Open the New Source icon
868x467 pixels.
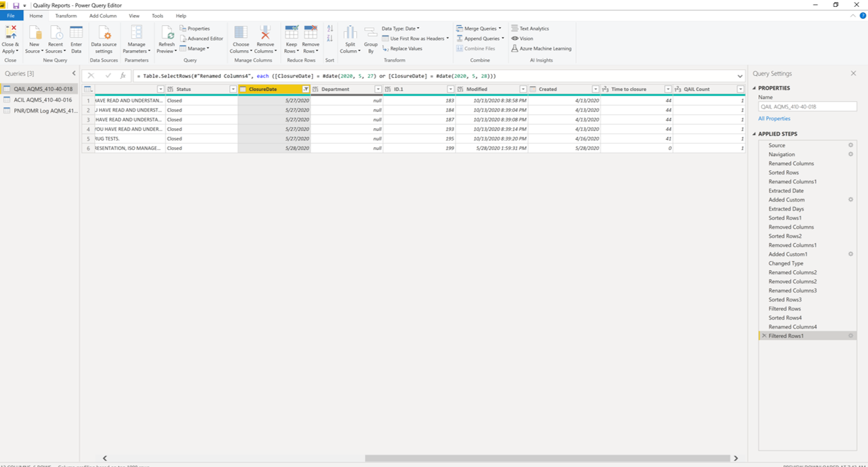coord(35,32)
